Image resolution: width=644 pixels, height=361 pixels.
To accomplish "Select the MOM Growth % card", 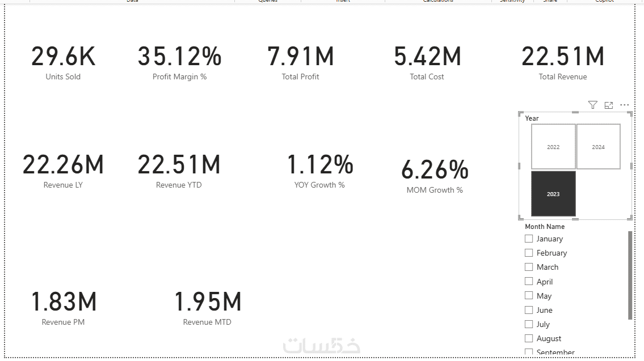I will point(435,175).
